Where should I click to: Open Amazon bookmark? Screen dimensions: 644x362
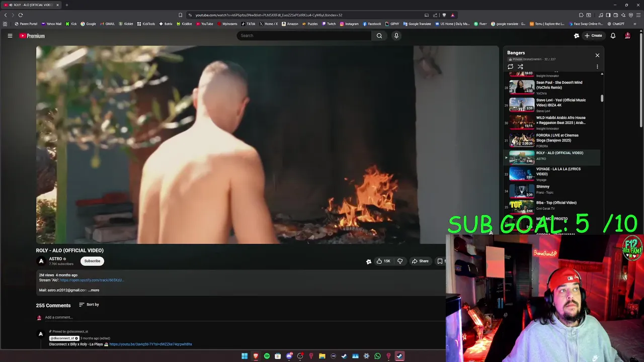coord(290,24)
